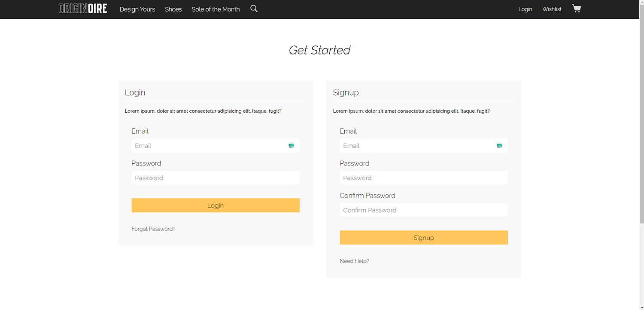644x310 pixels.
Task: Follow the Forgot Password? link
Action: tap(153, 229)
